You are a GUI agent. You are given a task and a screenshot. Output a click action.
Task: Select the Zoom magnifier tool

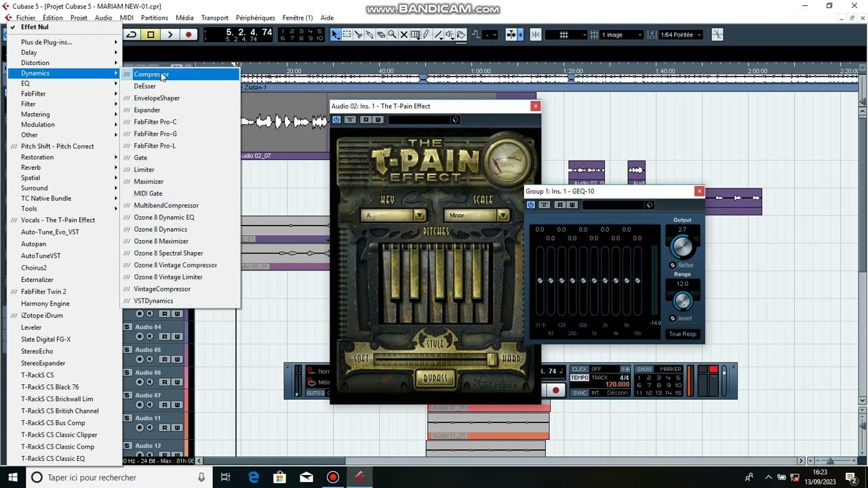(393, 35)
